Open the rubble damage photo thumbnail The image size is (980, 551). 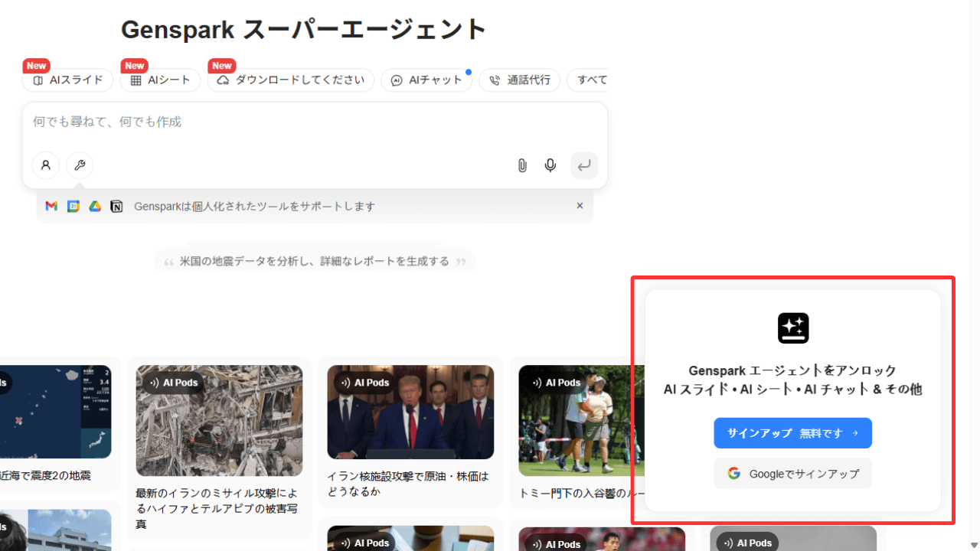[219, 421]
